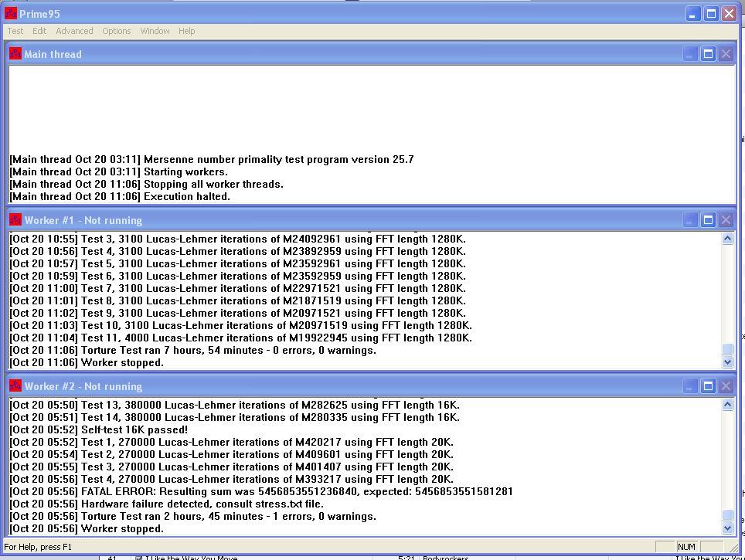Click 'Worker stopped.' line at Oct 20 11:06
Viewport: 745px width, 560px height.
tap(87, 362)
